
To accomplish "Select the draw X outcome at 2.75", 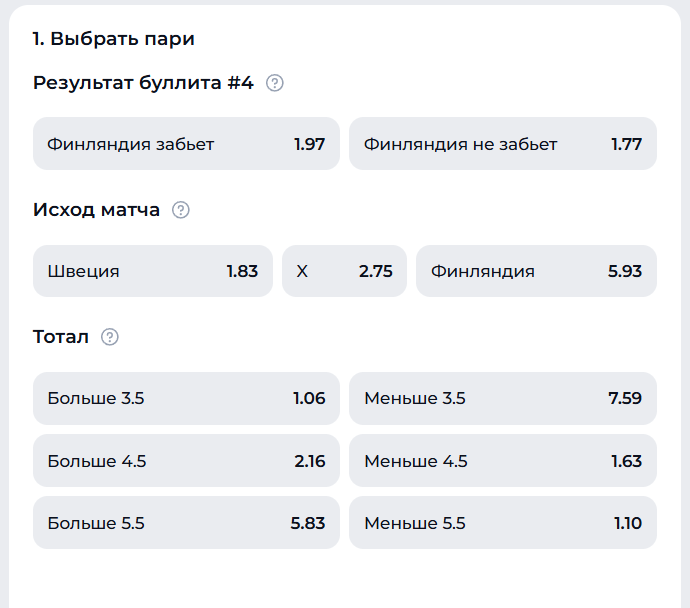I will pyautogui.click(x=344, y=271).
